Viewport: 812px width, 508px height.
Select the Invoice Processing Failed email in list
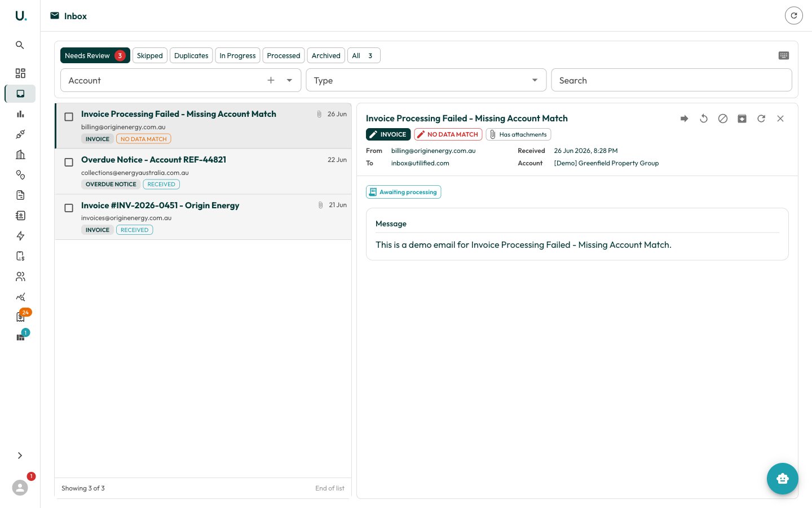click(203, 126)
